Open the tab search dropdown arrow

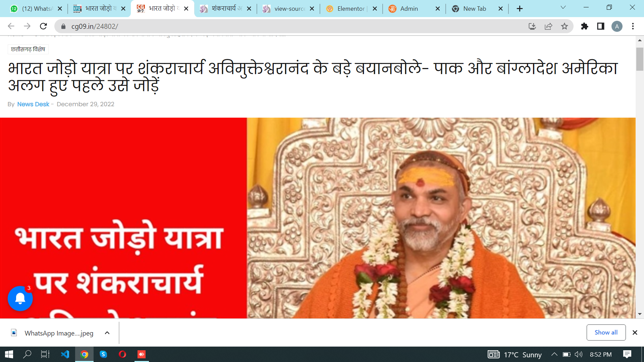[563, 7]
